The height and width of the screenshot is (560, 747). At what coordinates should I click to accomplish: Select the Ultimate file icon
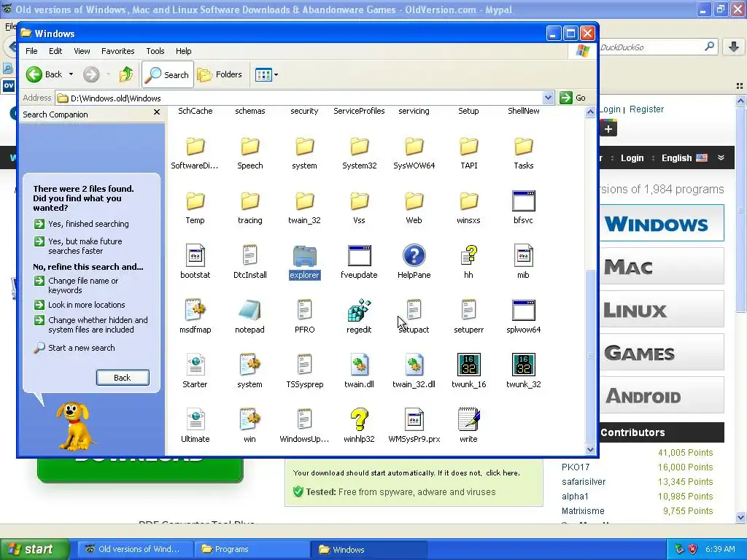point(196,420)
